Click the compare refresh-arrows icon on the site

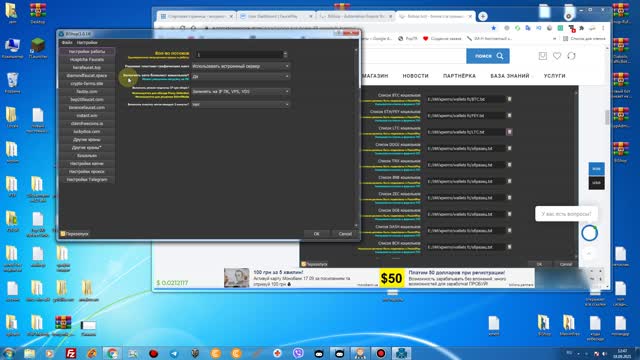pyautogui.click(x=571, y=56)
